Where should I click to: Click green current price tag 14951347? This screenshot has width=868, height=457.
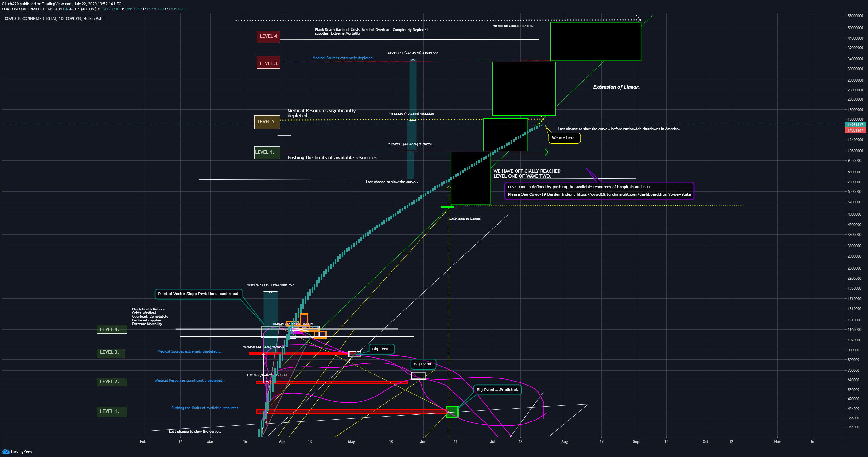[855, 125]
